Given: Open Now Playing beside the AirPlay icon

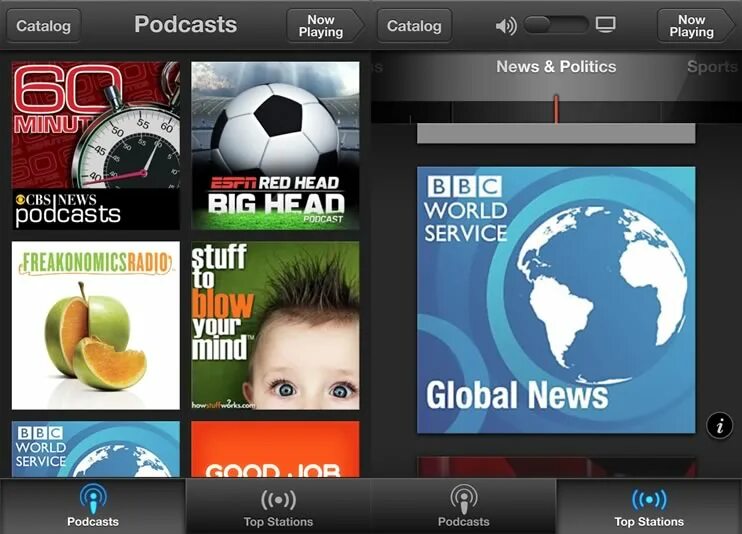Looking at the screenshot, I should (x=696, y=26).
